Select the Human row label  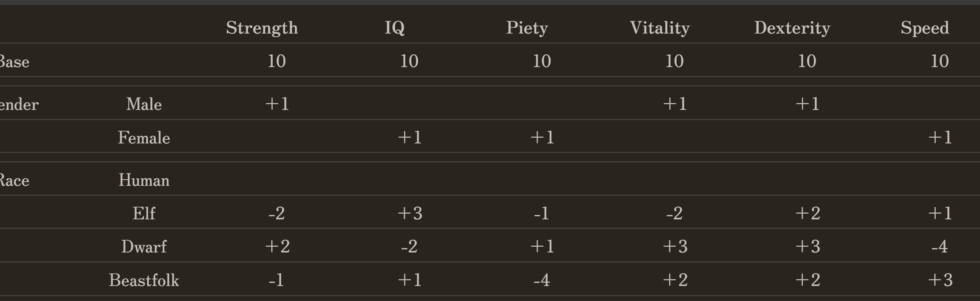coord(144,181)
